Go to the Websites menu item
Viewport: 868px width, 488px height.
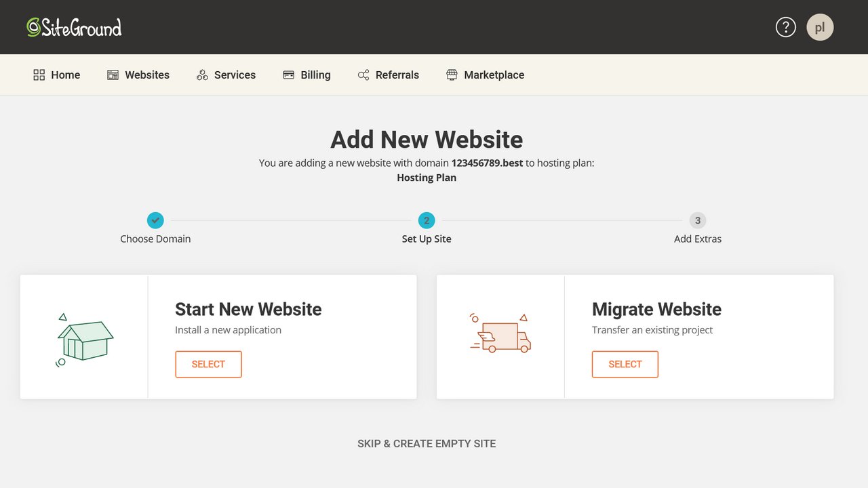(x=146, y=75)
